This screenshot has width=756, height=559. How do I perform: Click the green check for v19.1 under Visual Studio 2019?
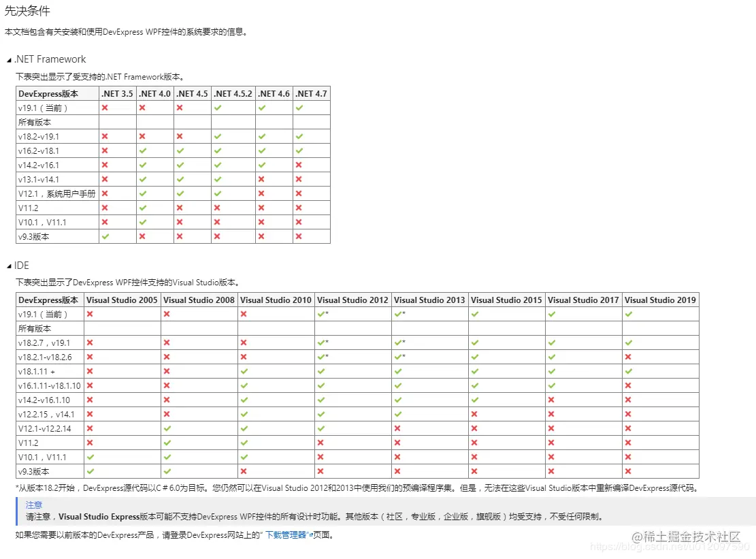click(x=629, y=314)
